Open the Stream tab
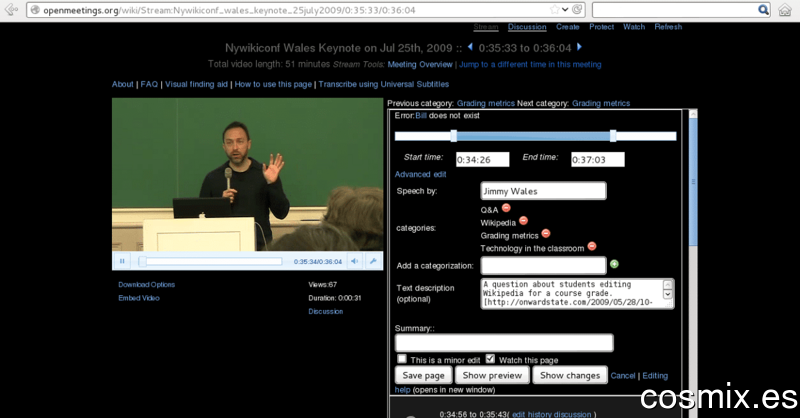Screen dimensions: 800x418 (486, 27)
